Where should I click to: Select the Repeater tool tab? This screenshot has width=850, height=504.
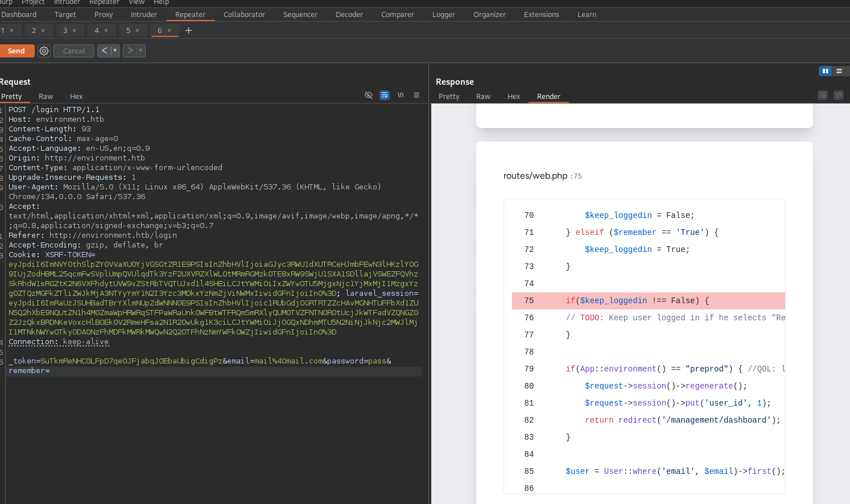(x=190, y=15)
